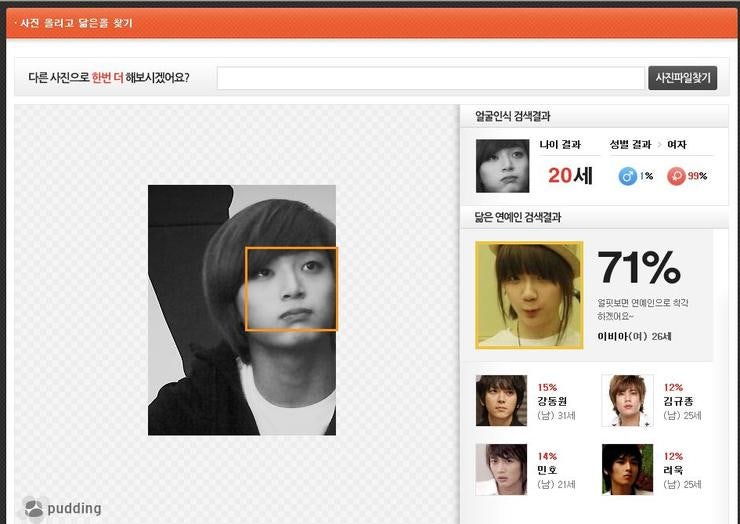Click the pink female gender icon
The image size is (740, 524).
676,176
